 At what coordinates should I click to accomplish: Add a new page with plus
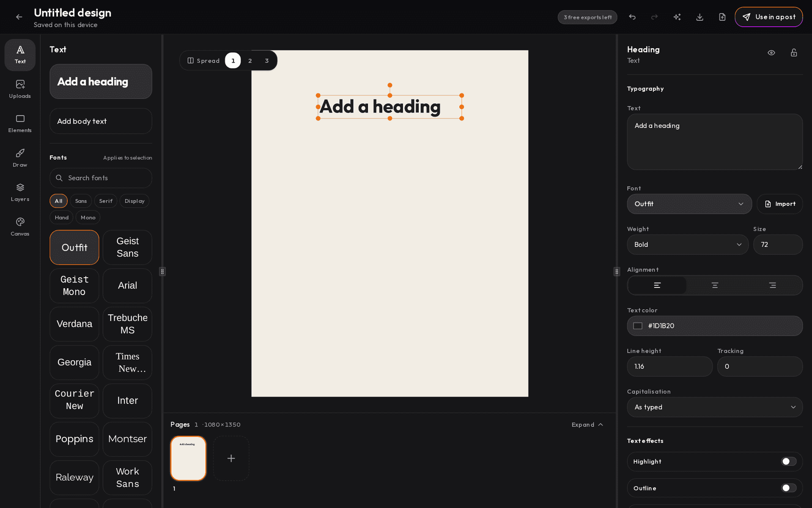231,458
